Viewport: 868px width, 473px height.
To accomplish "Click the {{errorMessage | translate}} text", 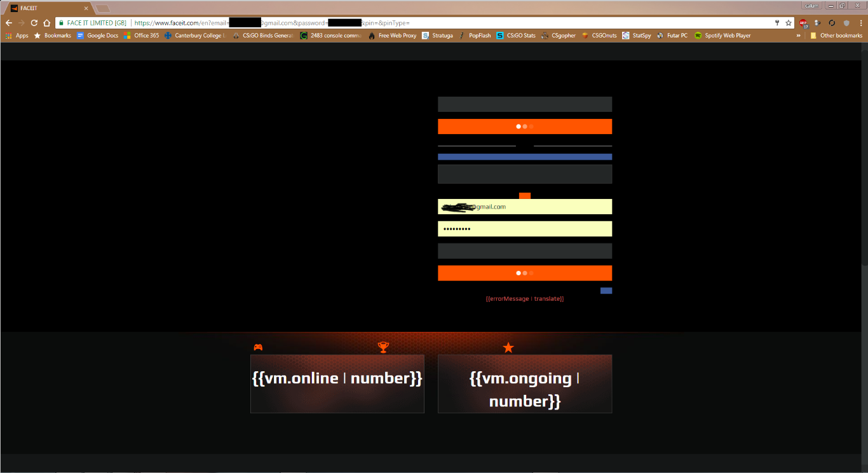I will click(x=525, y=299).
